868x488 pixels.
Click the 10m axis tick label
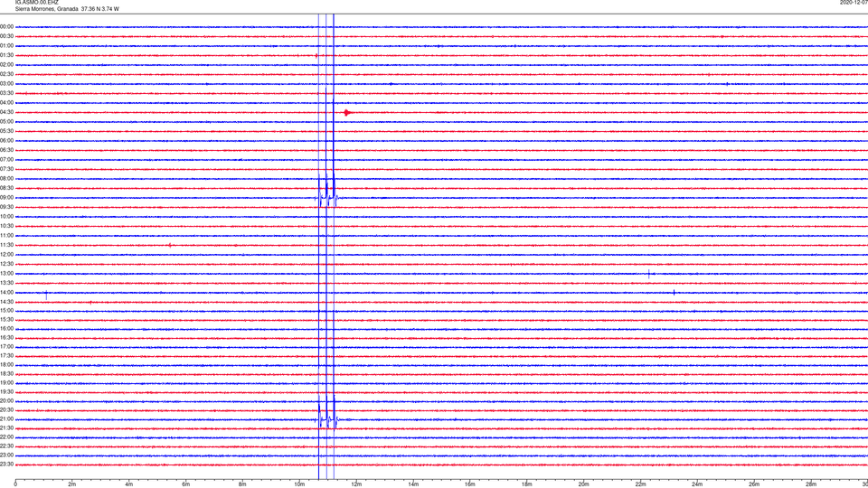(299, 484)
